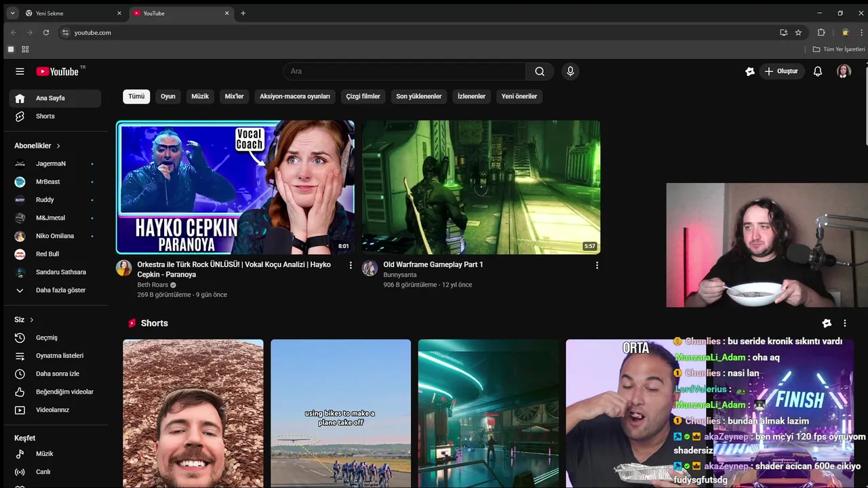Go to Ana Sayfa in sidebar
This screenshot has height=488, width=868.
point(56,98)
